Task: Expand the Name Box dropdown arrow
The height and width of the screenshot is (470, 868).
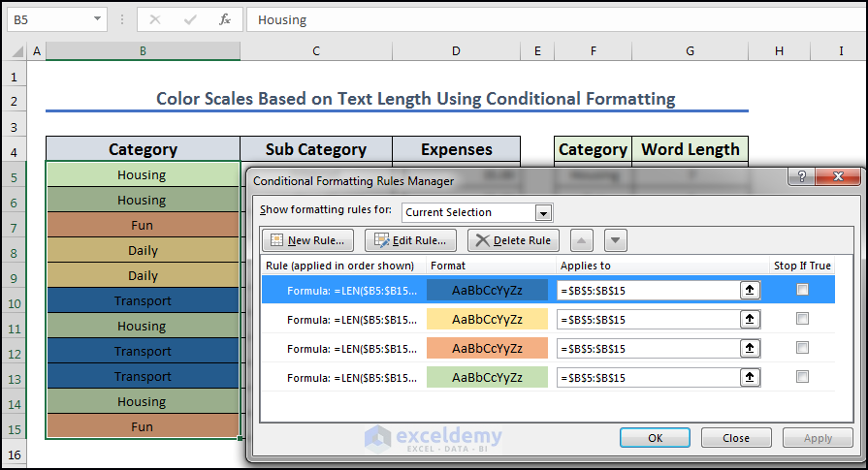Action: 98,19
